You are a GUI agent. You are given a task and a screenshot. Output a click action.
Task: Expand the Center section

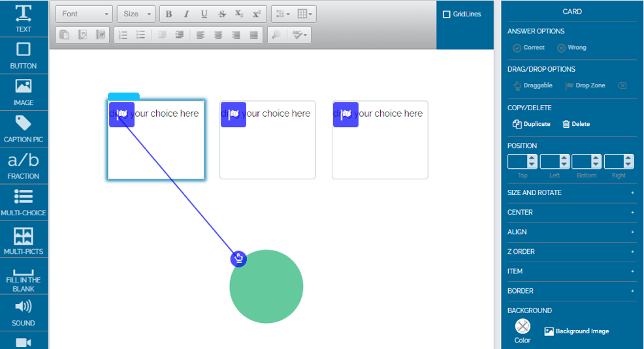[572, 213]
